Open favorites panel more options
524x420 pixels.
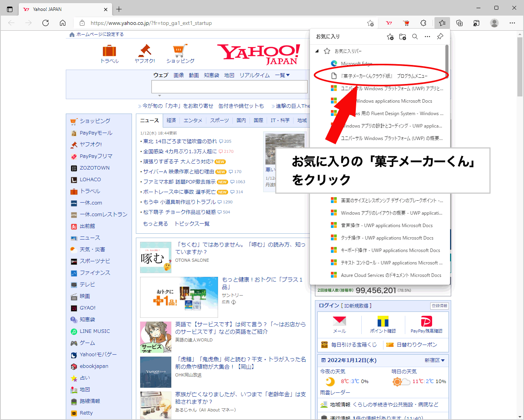pyautogui.click(x=427, y=37)
